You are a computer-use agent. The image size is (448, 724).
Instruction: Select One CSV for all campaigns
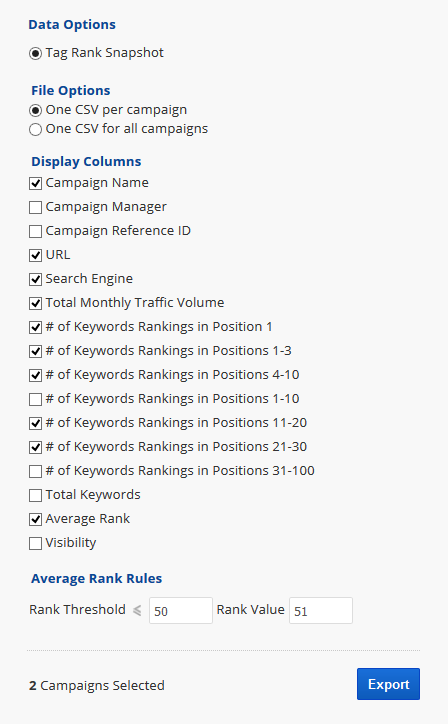click(x=36, y=130)
